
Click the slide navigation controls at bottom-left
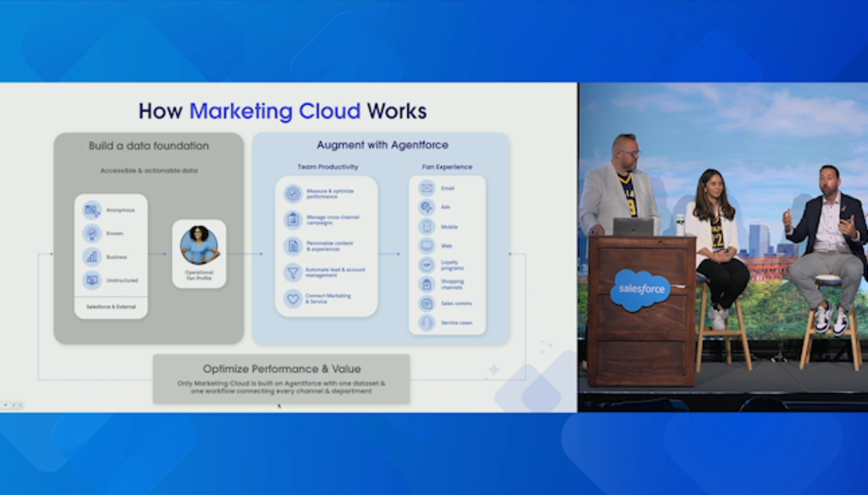tap(13, 405)
